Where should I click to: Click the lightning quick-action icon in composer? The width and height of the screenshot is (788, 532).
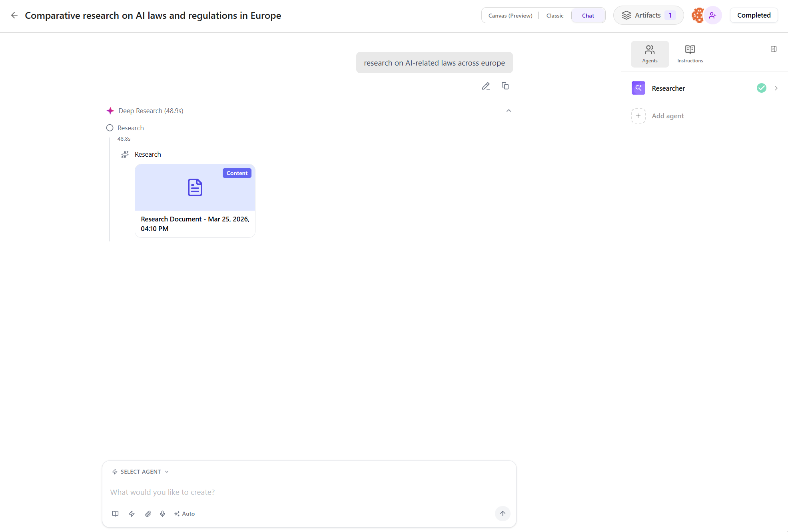pos(132,514)
